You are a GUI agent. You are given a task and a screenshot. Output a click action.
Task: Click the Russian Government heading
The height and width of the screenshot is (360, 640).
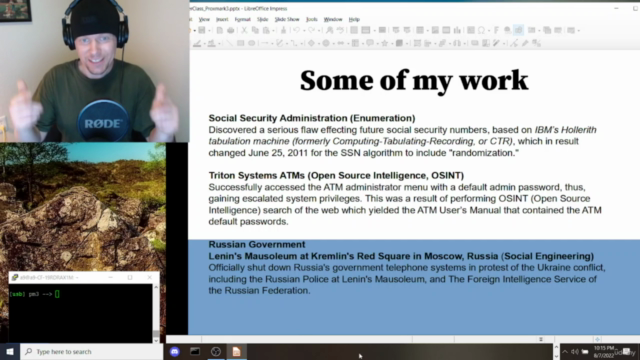pyautogui.click(x=257, y=244)
